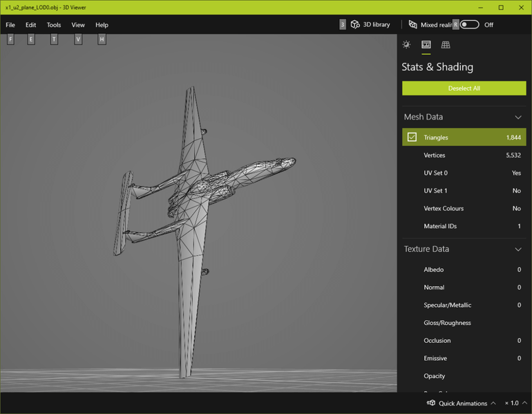Close the 3D Viewer window
Viewport: 532px width, 414px height.
pyautogui.click(x=521, y=8)
